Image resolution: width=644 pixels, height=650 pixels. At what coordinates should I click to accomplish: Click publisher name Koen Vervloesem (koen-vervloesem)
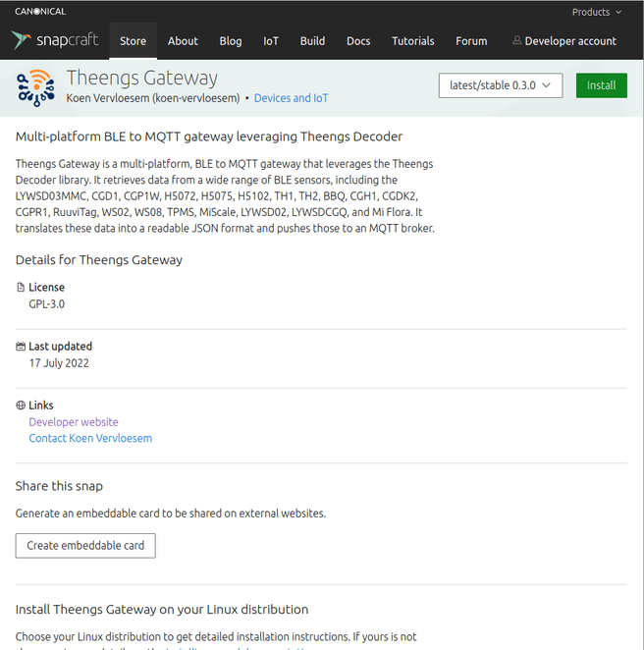153,98
